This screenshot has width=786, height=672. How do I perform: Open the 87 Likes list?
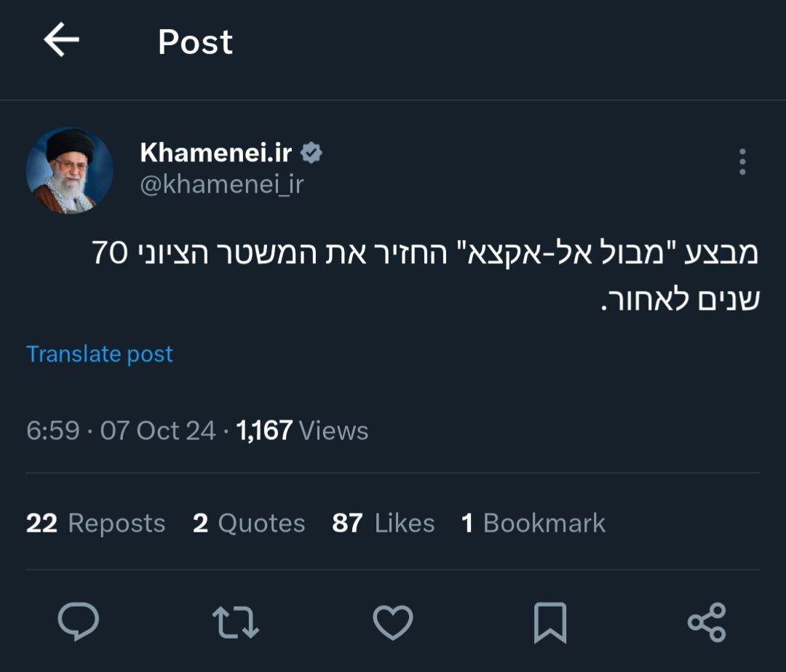point(384,523)
